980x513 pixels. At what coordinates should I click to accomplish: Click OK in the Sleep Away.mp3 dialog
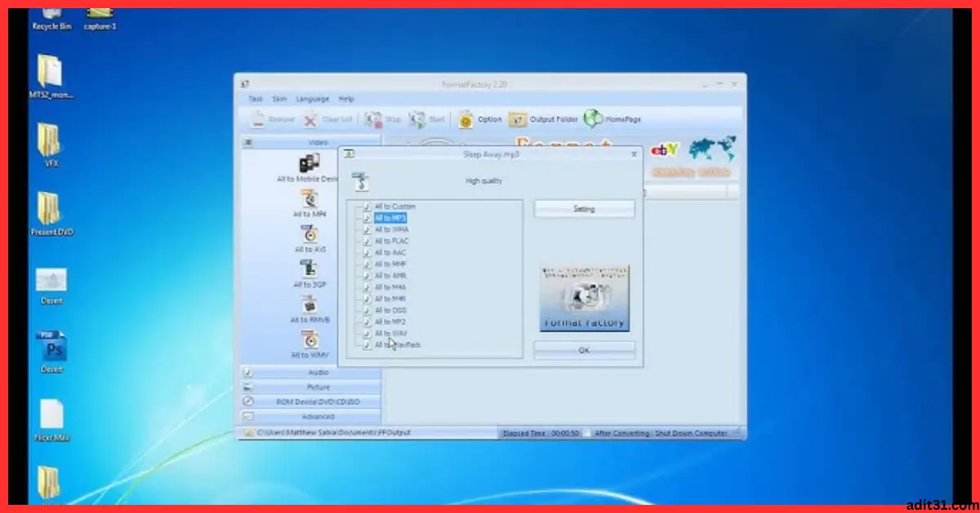click(x=584, y=350)
